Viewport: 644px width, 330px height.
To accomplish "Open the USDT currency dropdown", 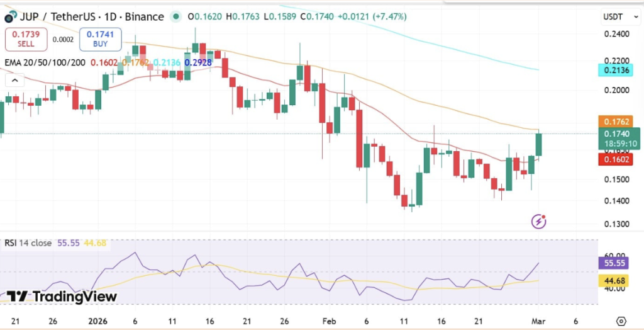I will coord(616,17).
